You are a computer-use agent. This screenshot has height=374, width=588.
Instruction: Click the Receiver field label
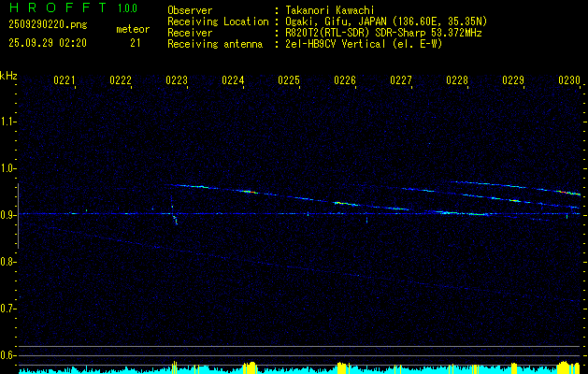point(190,33)
